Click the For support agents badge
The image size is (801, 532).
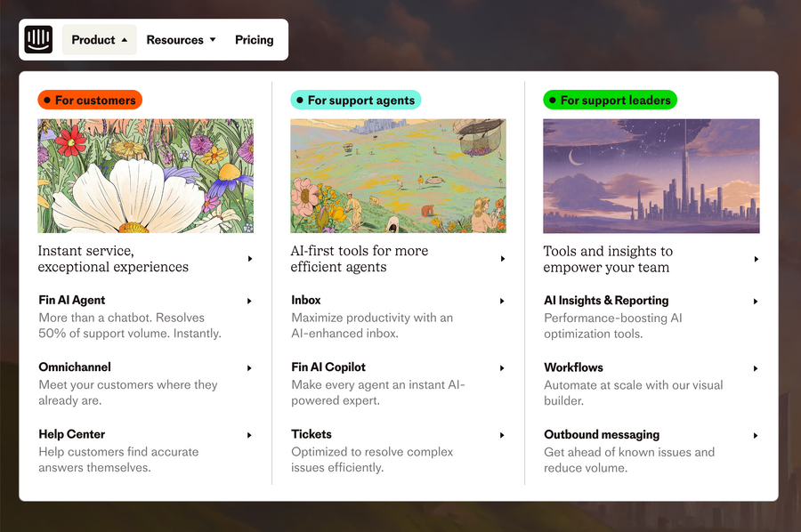(x=355, y=100)
